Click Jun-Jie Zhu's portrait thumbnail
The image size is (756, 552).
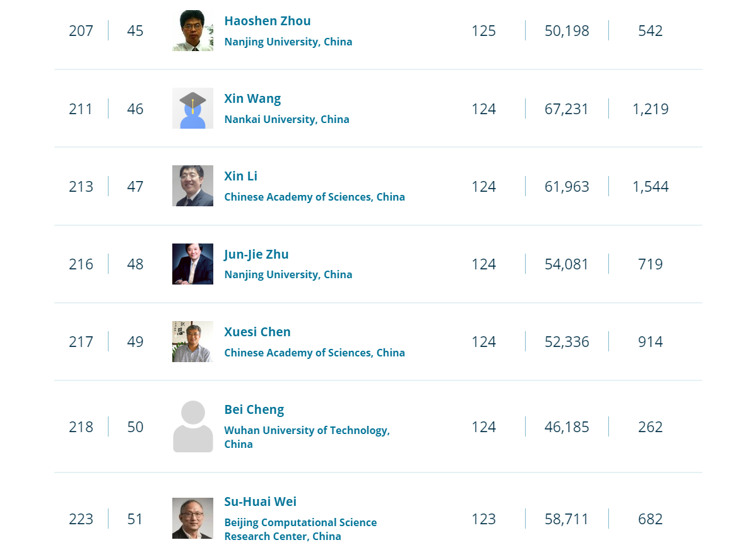[x=192, y=264]
